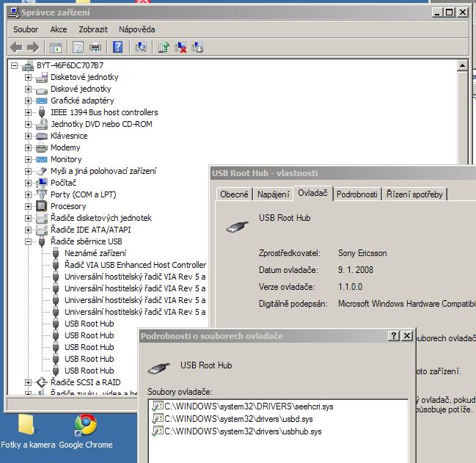The image size is (476, 463).
Task: Click the scan for hardware changes icon
Action: tap(141, 47)
